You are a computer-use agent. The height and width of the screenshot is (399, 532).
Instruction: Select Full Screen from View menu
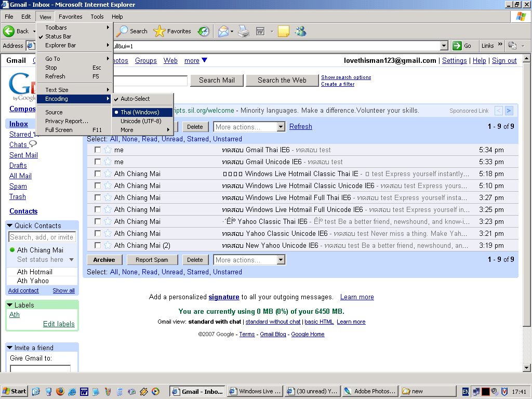(x=74, y=130)
